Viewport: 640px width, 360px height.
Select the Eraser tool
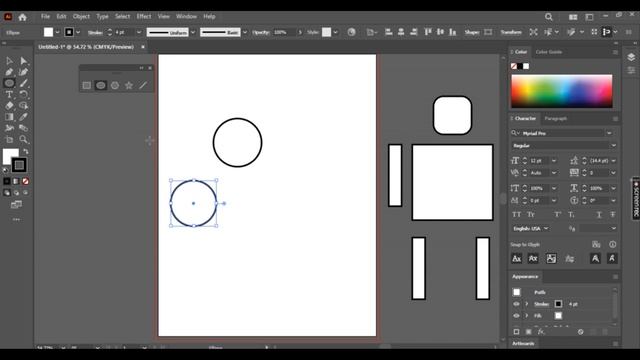[9, 106]
